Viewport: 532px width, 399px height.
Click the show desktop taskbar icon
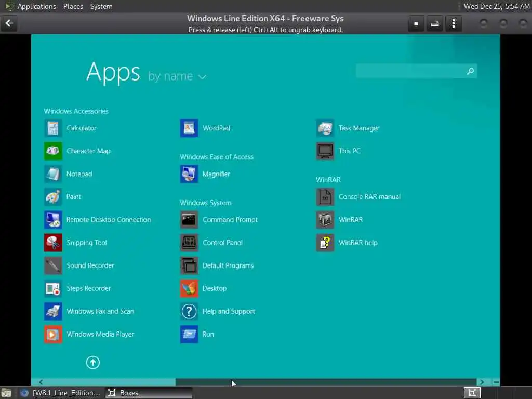tap(6, 393)
